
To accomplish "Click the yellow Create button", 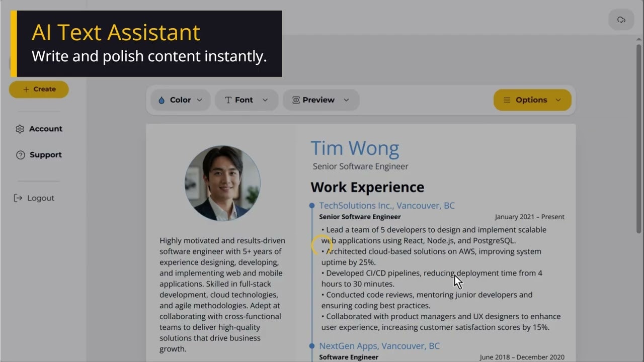I will click(39, 89).
